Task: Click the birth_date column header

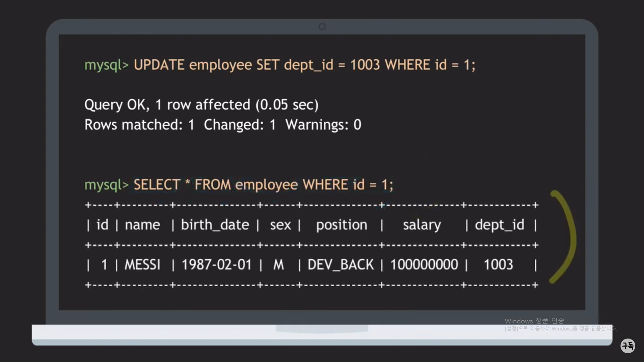Action: (215, 225)
